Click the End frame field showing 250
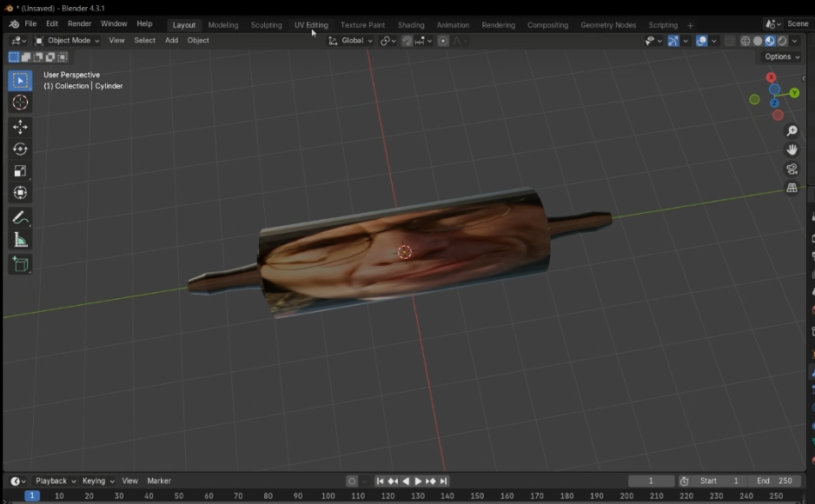 pos(776,481)
